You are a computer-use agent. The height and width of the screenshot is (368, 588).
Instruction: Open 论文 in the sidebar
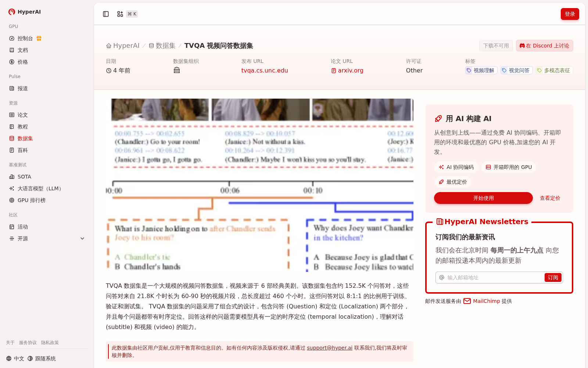47,115
